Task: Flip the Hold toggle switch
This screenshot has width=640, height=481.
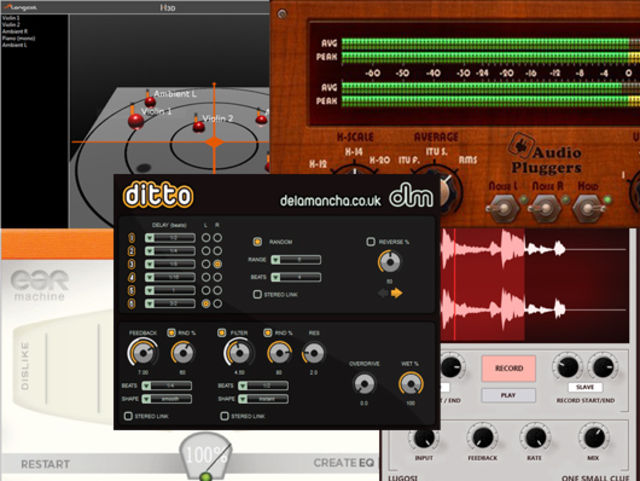Action: point(588,208)
